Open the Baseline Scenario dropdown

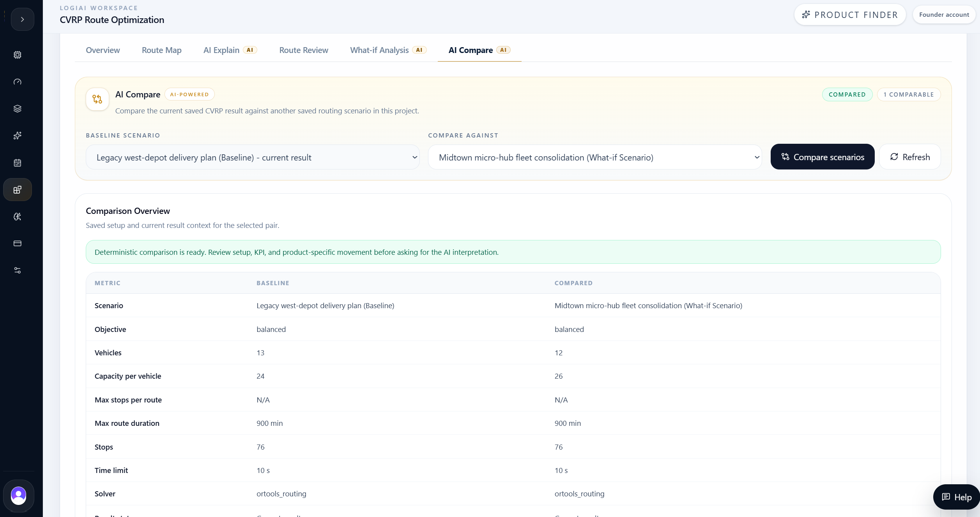(253, 157)
